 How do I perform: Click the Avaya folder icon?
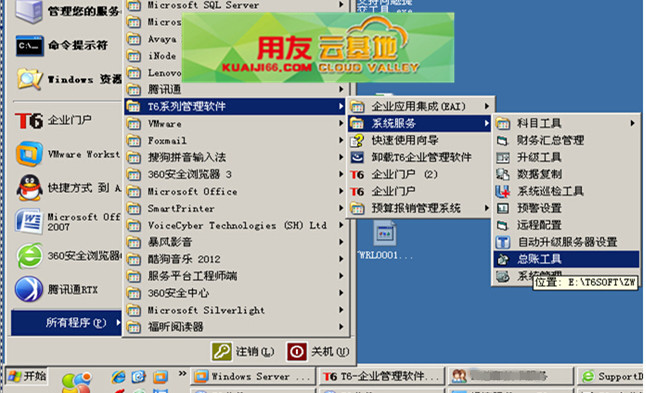pos(133,39)
